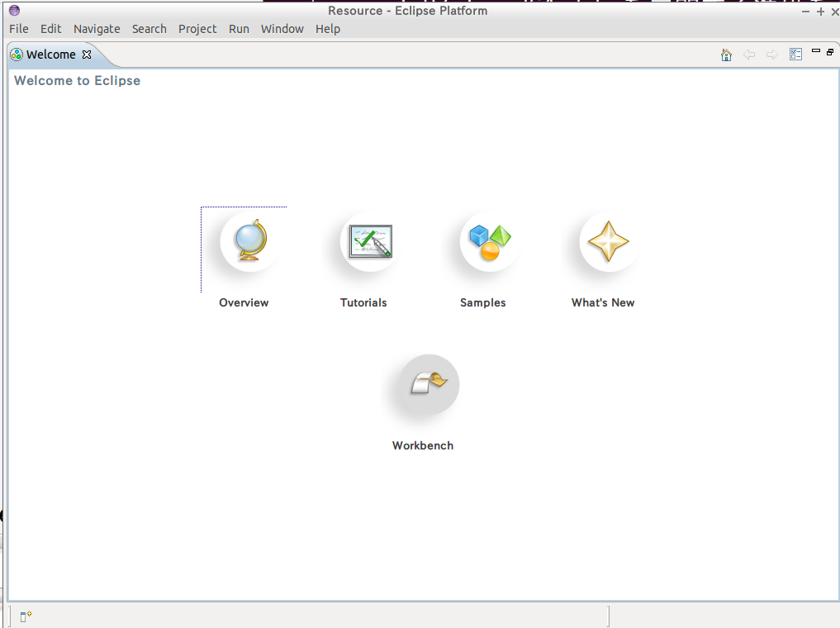Open the Edit menu
The width and height of the screenshot is (840, 628).
coord(51,29)
